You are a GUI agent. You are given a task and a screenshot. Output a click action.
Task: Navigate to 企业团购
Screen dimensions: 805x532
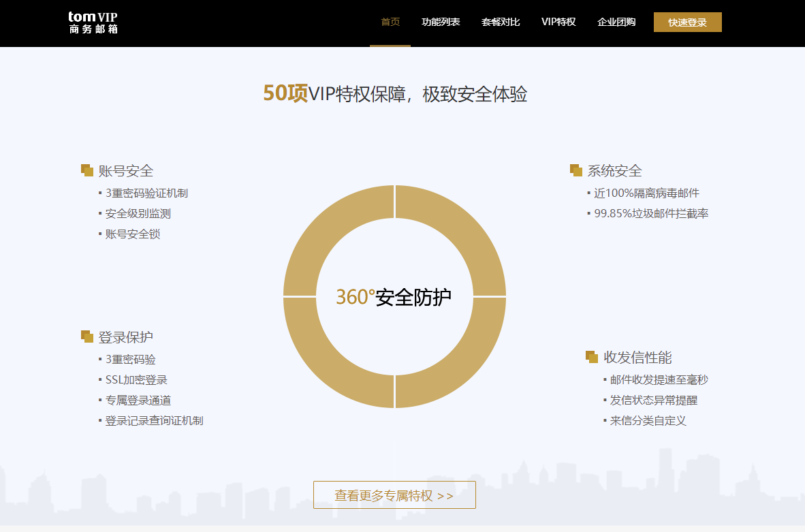pyautogui.click(x=616, y=22)
